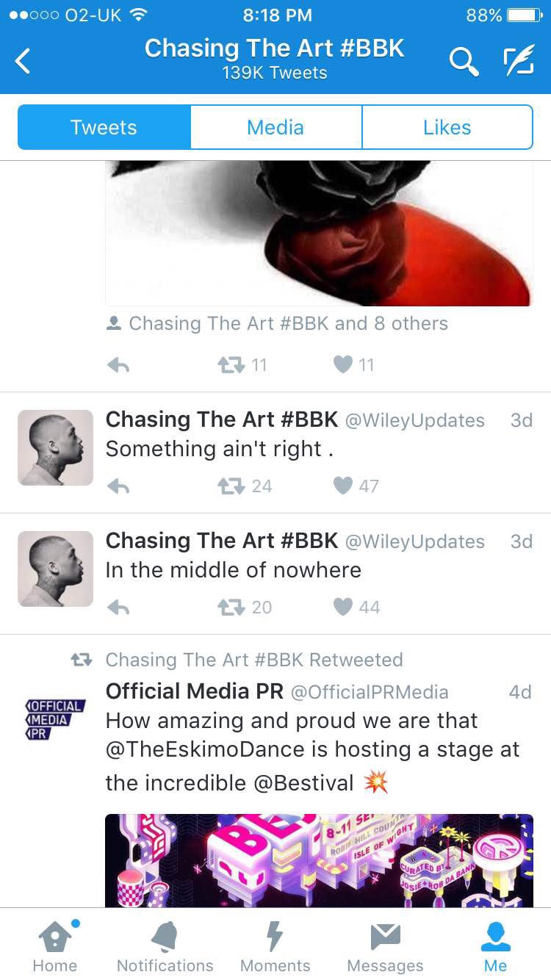
Task: Like the "In the middle of nowhere" tweet
Action: (343, 607)
